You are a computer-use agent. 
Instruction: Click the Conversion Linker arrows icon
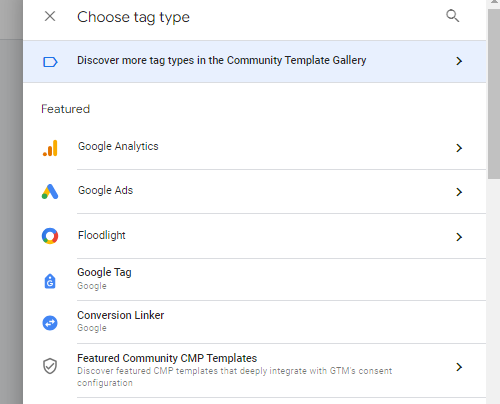50,323
